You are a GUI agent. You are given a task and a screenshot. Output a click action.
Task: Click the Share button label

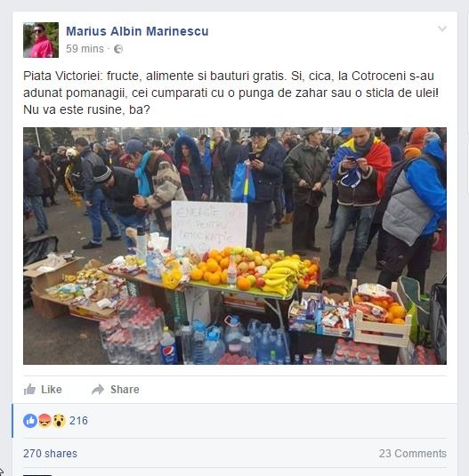(125, 390)
